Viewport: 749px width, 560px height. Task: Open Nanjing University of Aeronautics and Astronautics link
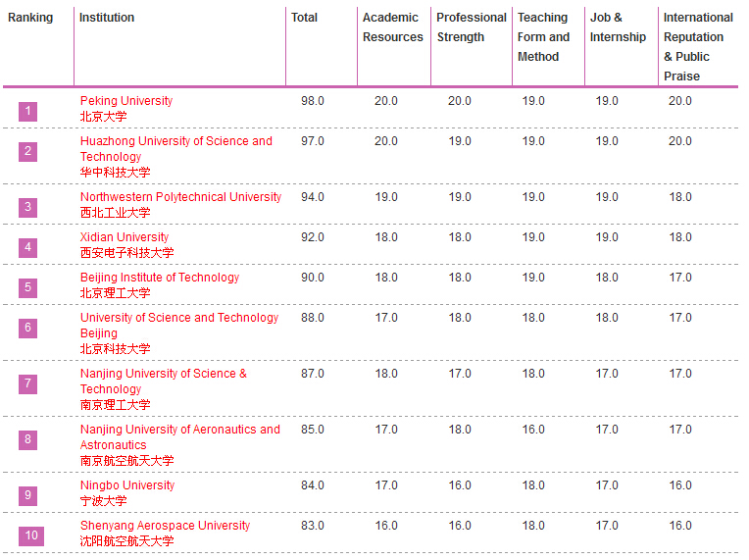pos(180,437)
